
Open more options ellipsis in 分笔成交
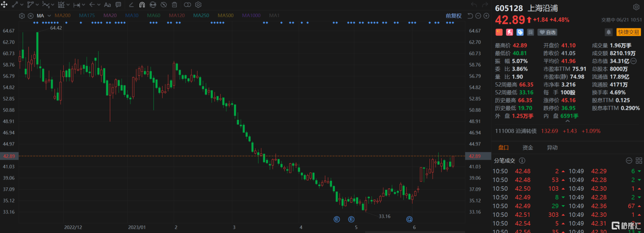[629, 161]
